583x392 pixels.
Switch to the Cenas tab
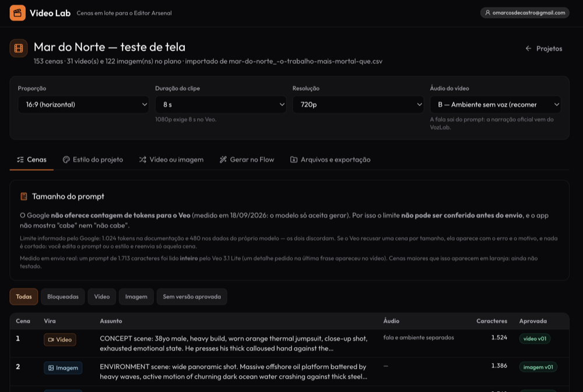[31, 160]
